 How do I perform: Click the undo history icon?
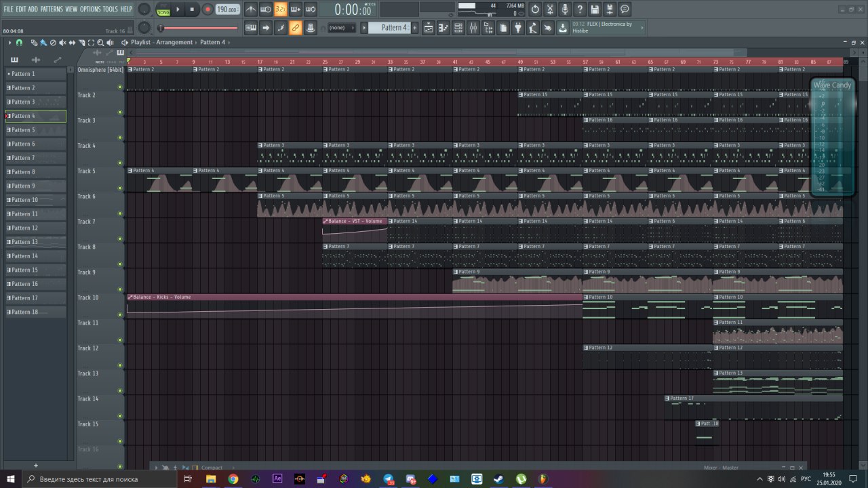click(535, 9)
